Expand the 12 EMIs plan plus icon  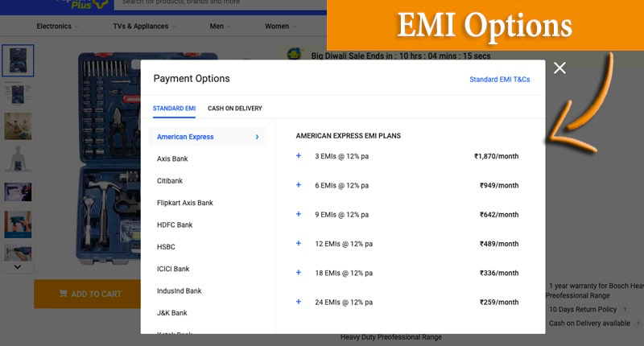pos(299,243)
